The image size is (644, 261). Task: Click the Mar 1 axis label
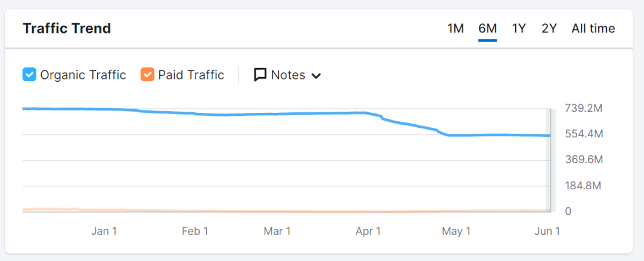[277, 231]
